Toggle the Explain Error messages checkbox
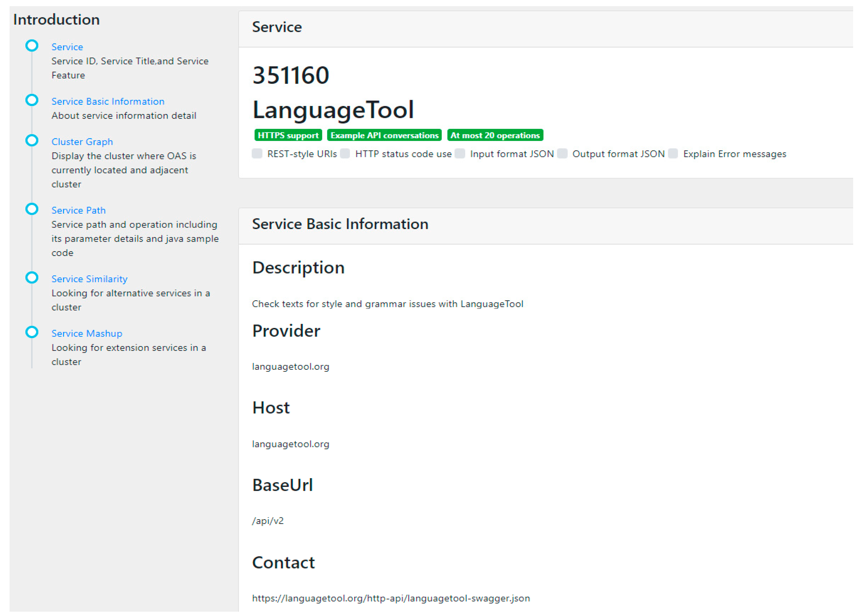The image size is (868, 616). point(673,154)
